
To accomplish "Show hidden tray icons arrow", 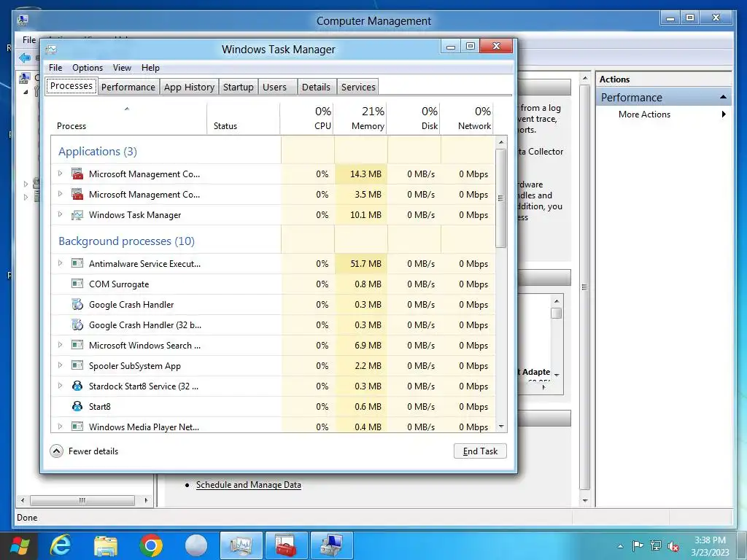I will point(620,546).
